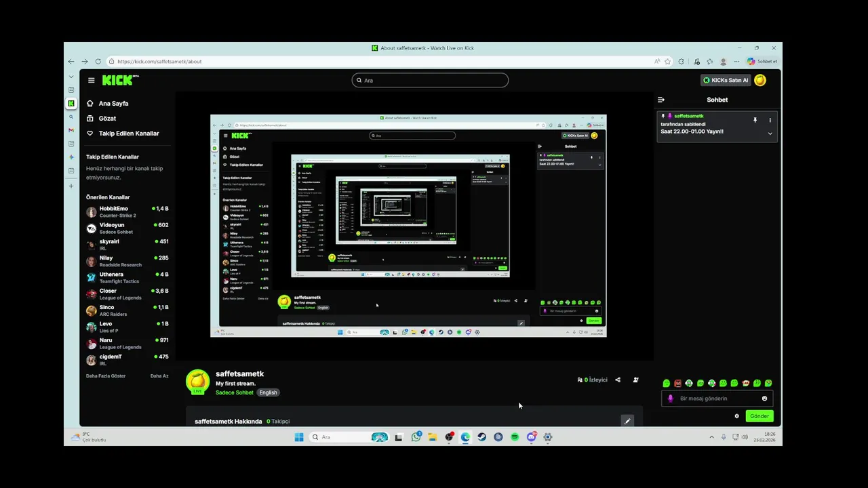Click the cigdemT channel avatar
The image size is (868, 488).
[91, 360]
